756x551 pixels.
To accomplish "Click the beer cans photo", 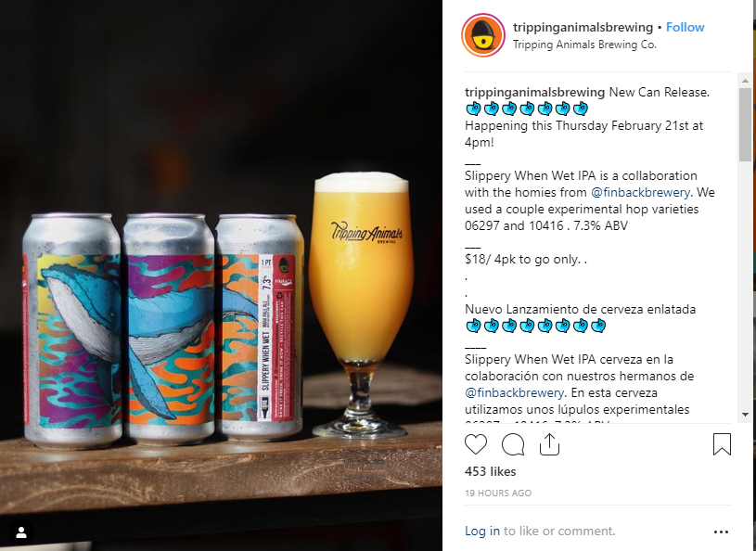I will click(221, 275).
